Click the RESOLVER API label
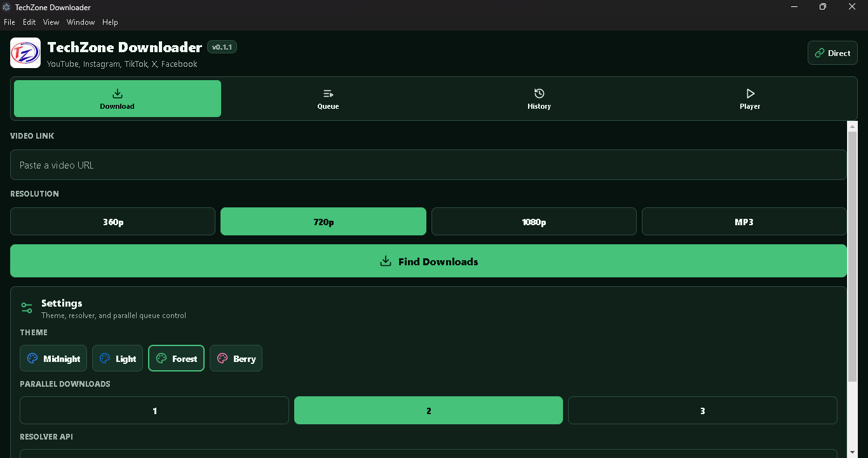The width and height of the screenshot is (868, 458). (x=46, y=437)
